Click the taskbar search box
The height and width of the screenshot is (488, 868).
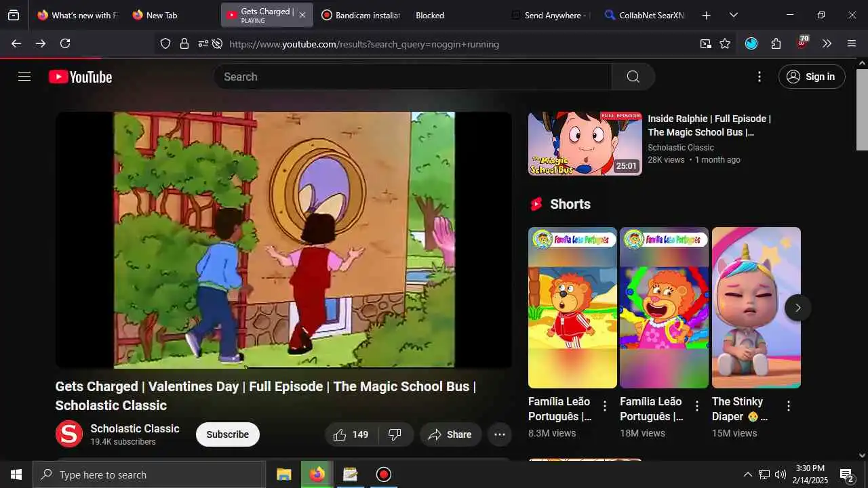pyautogui.click(x=149, y=474)
